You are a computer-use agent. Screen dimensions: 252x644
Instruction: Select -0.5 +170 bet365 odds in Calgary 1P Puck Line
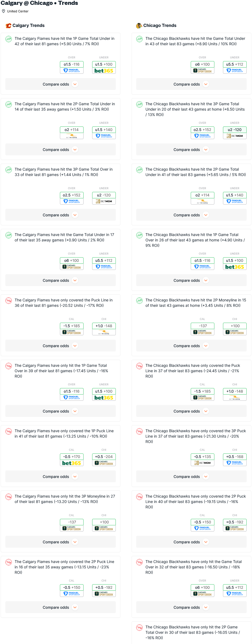click(72, 460)
